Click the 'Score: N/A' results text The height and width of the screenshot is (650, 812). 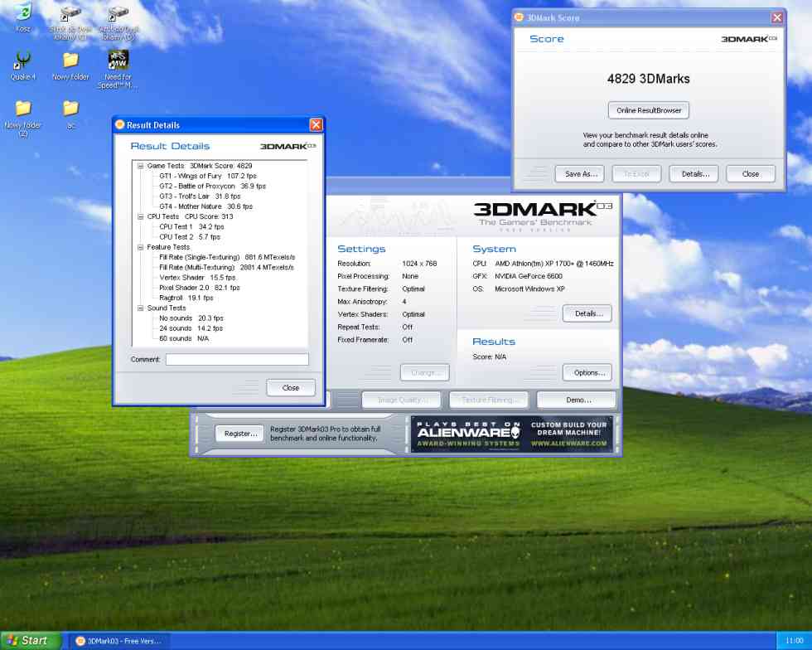[x=490, y=357]
